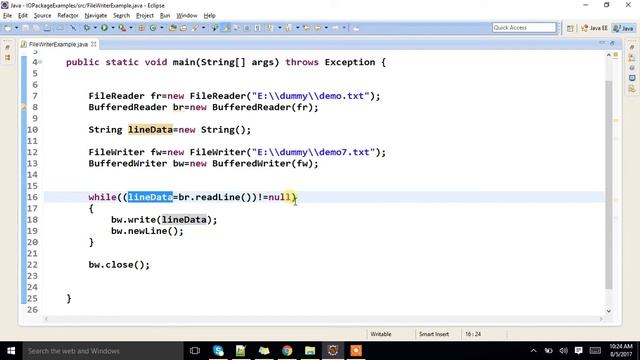Expand the Forward history dropdown arrow
This screenshot has width=640, height=360.
coord(344,28)
